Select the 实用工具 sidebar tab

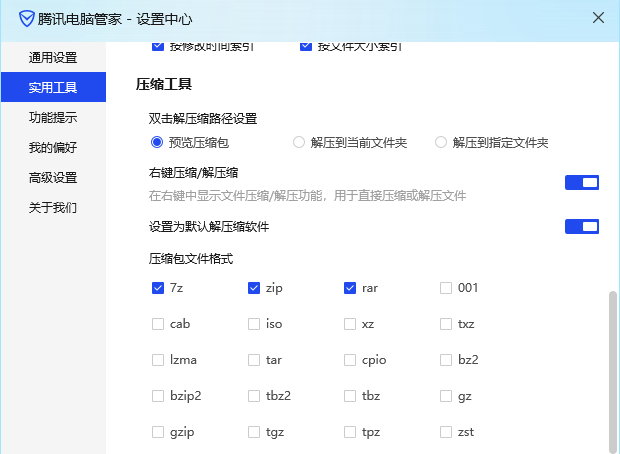click(53, 87)
